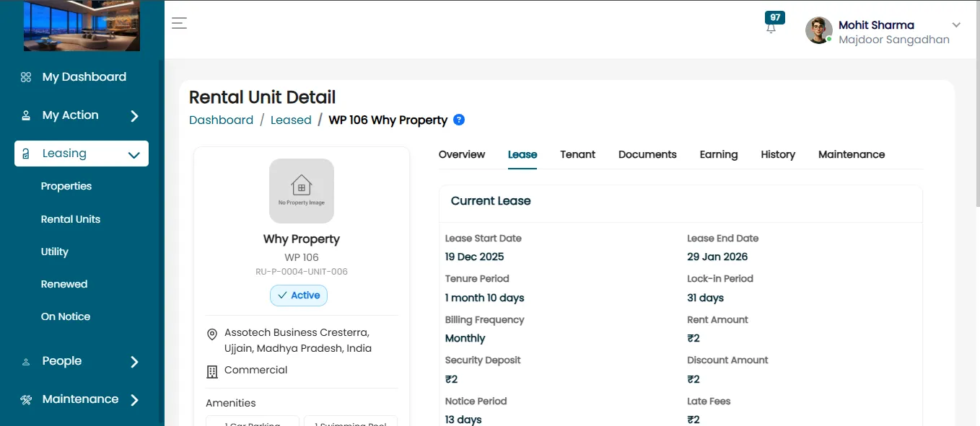Open Rental Units in sidebar

coord(71,219)
